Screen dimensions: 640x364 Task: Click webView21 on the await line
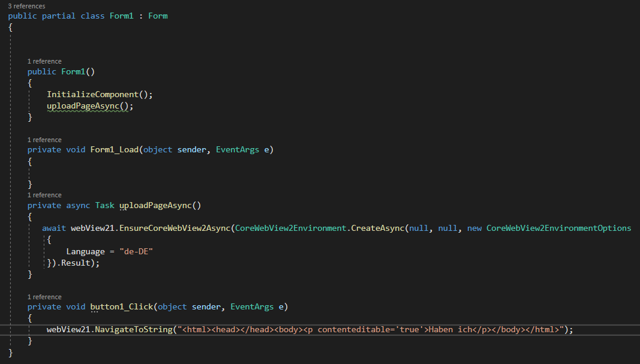tap(92, 228)
